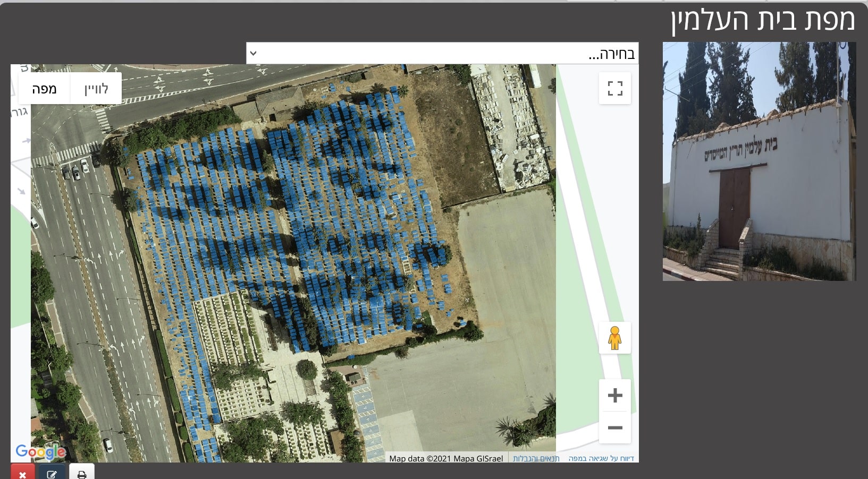Click the מפת בית העלמין page title
The image size is (868, 479).
(x=762, y=20)
